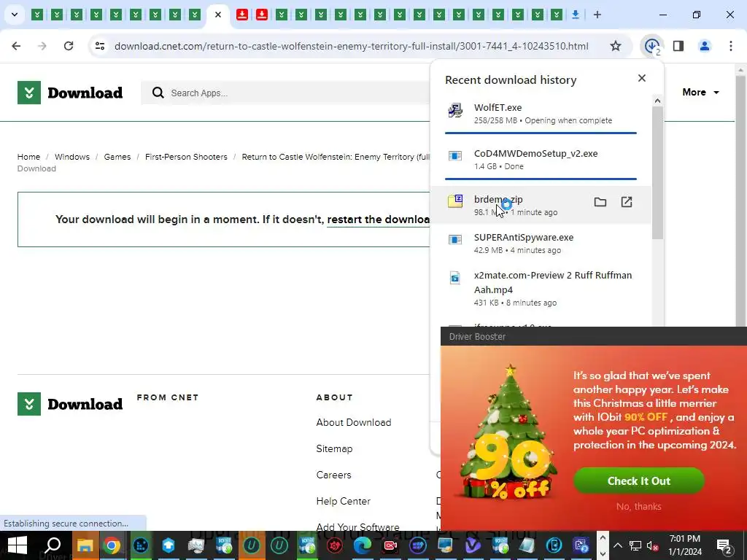Image resolution: width=747 pixels, height=560 pixels.
Task: Open the network tray icon
Action: coord(635,545)
